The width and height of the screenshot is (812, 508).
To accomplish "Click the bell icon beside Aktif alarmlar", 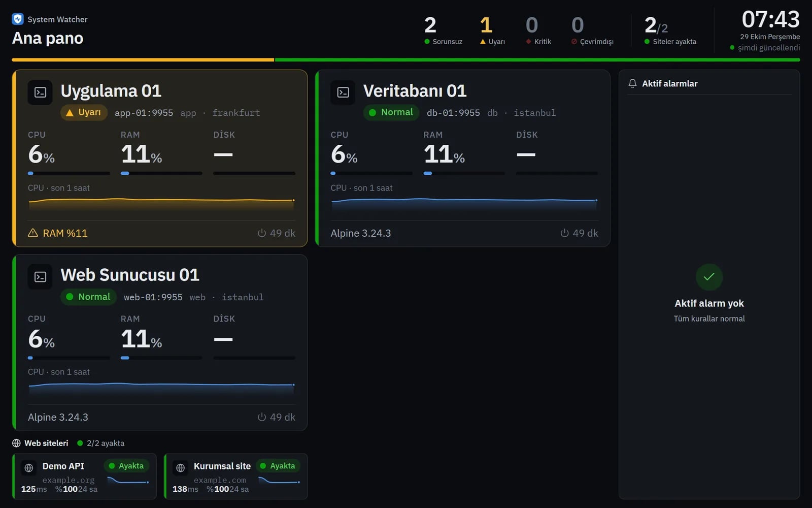I will pyautogui.click(x=632, y=83).
